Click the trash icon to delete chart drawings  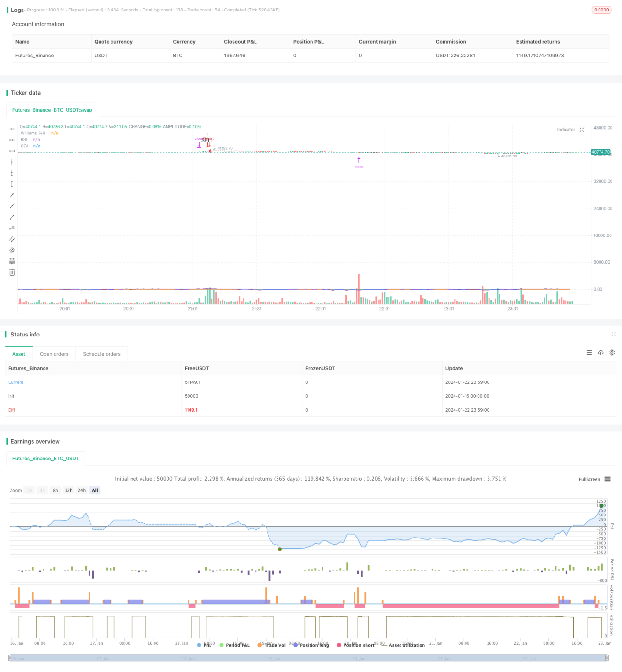(x=12, y=272)
